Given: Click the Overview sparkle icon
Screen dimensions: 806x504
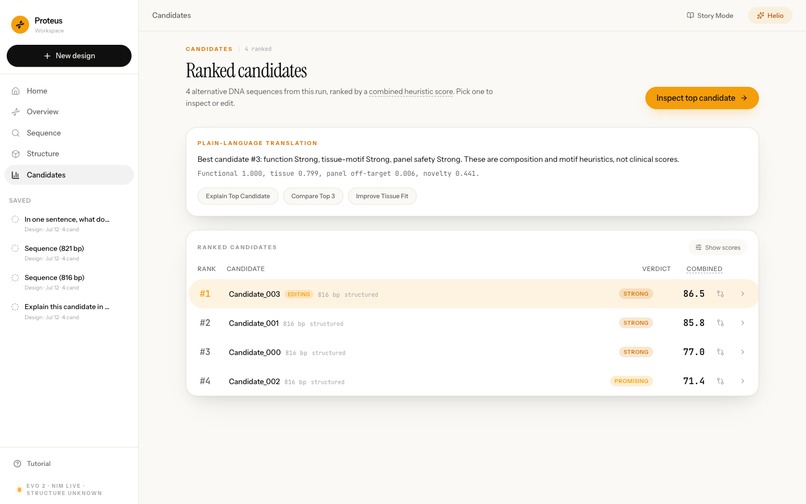Looking at the screenshot, I should [x=16, y=112].
